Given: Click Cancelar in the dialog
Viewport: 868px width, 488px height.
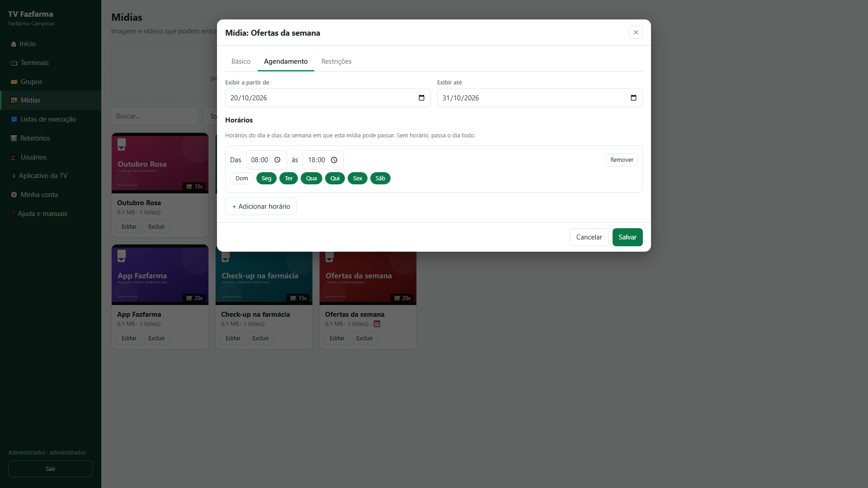Looking at the screenshot, I should [589, 237].
